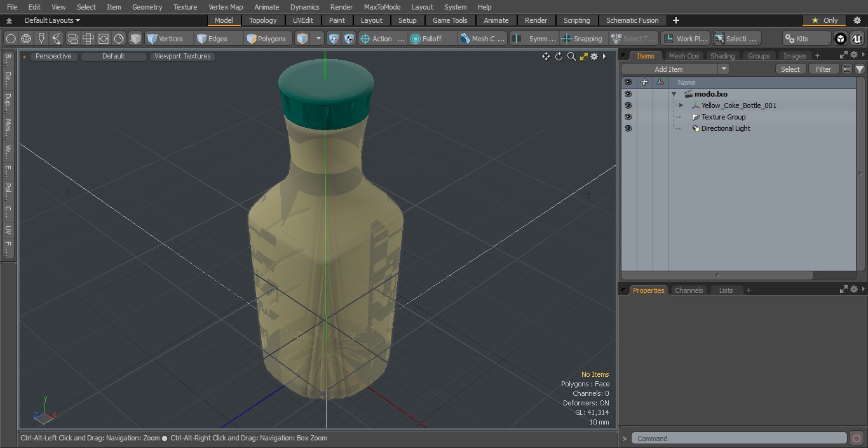Switch to the Groups panel tab

coord(759,56)
